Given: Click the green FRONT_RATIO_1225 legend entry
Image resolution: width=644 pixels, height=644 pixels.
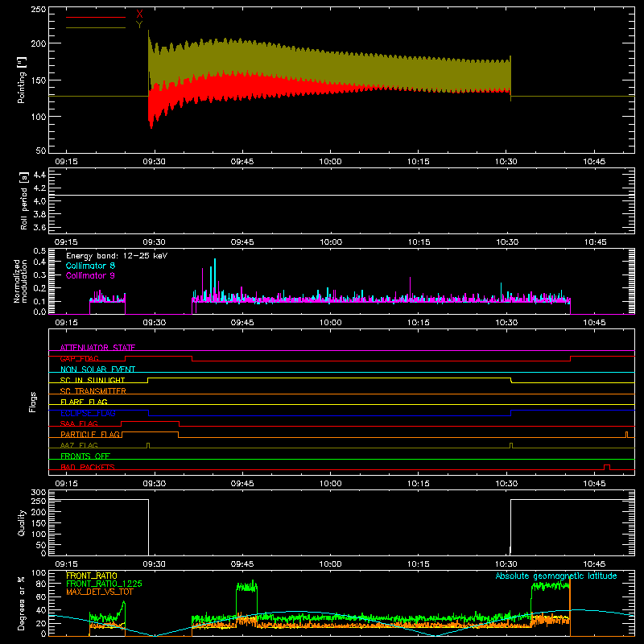Looking at the screenshot, I should tap(105, 584).
